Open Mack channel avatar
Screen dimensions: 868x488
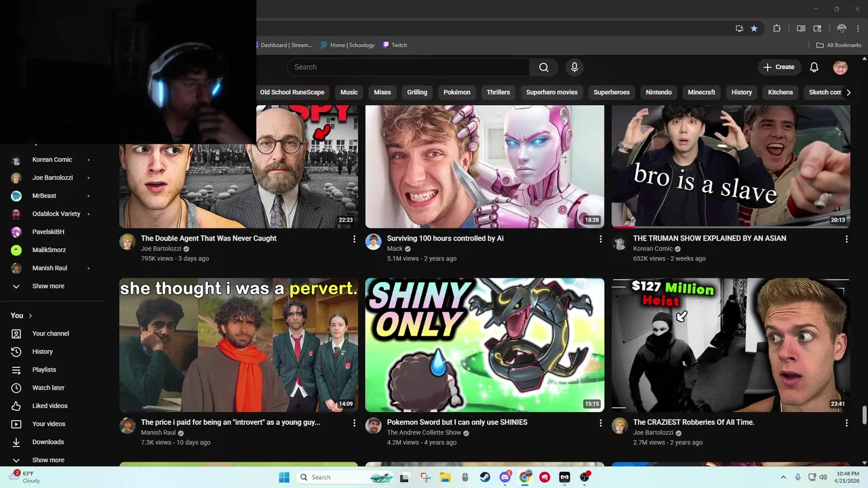click(x=374, y=242)
